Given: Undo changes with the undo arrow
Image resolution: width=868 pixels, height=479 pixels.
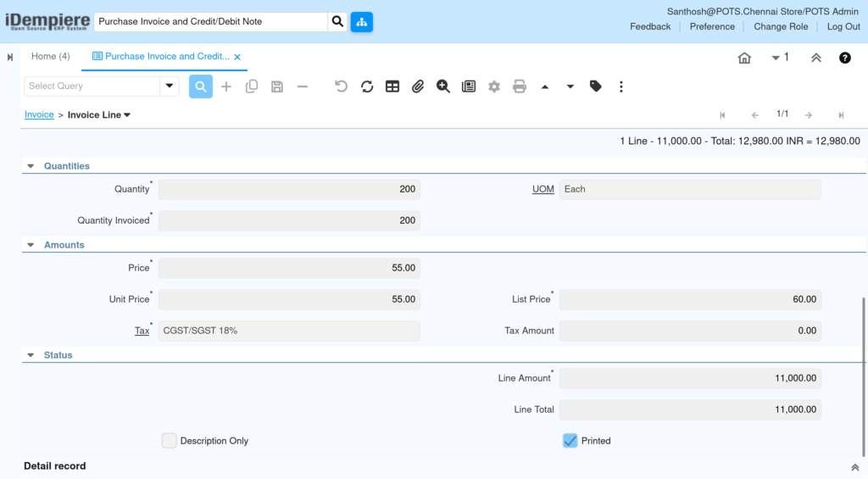Looking at the screenshot, I should (x=341, y=86).
